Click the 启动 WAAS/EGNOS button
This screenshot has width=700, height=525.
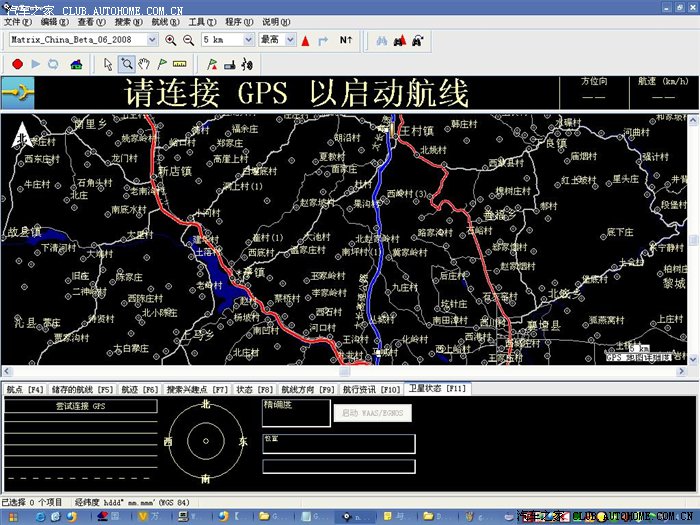click(x=372, y=413)
